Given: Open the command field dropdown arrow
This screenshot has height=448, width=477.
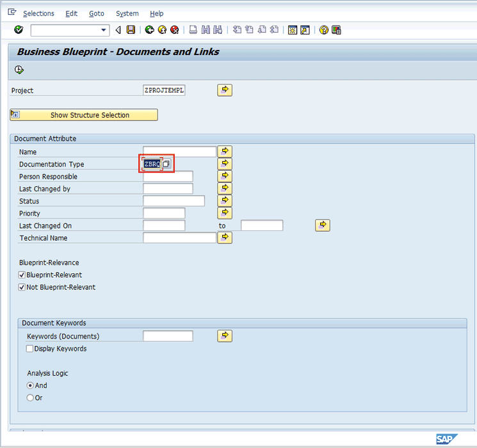Looking at the screenshot, I should point(104,30).
